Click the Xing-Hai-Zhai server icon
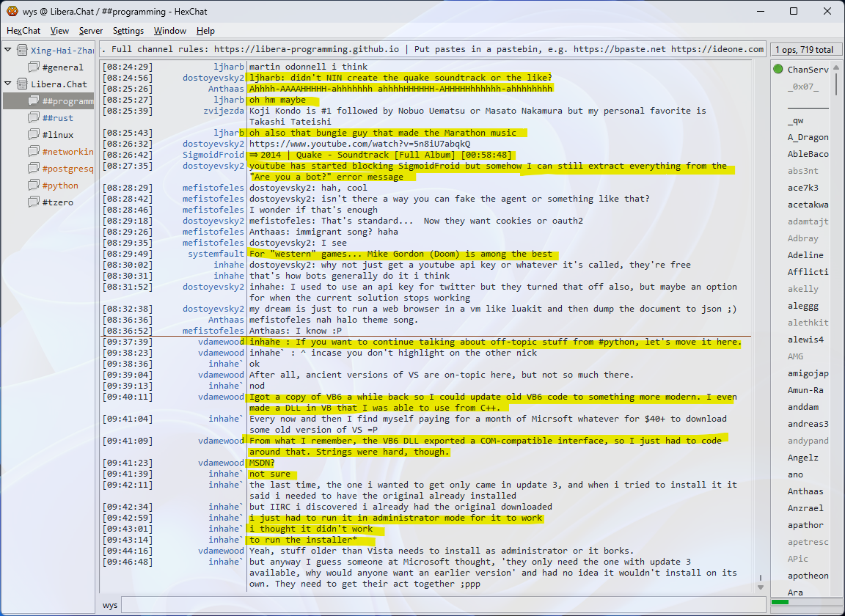 tap(22, 51)
